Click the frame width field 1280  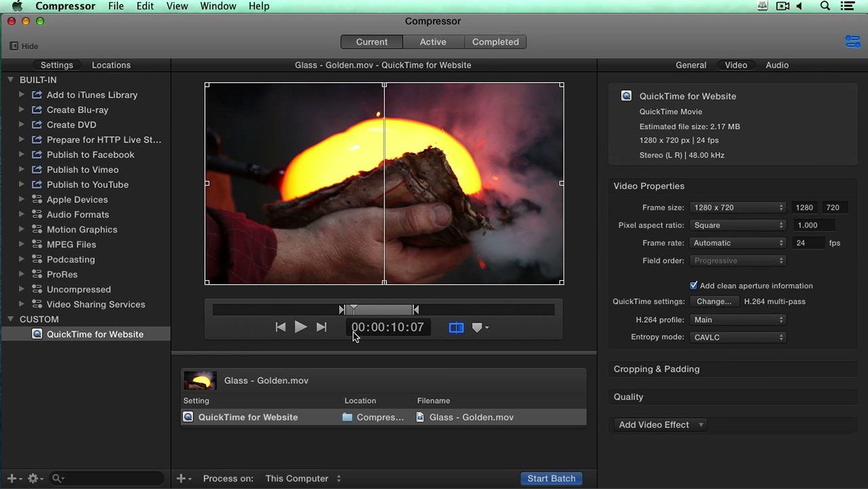[x=805, y=208]
